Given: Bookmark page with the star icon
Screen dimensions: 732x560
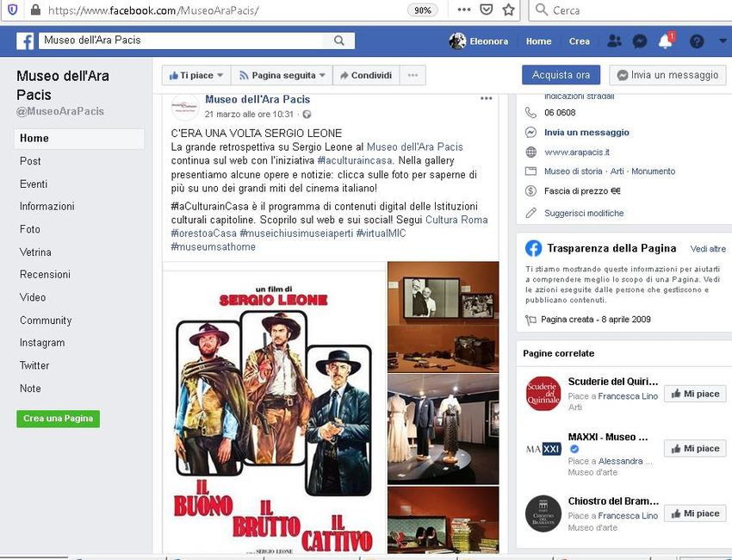Looking at the screenshot, I should tap(509, 10).
